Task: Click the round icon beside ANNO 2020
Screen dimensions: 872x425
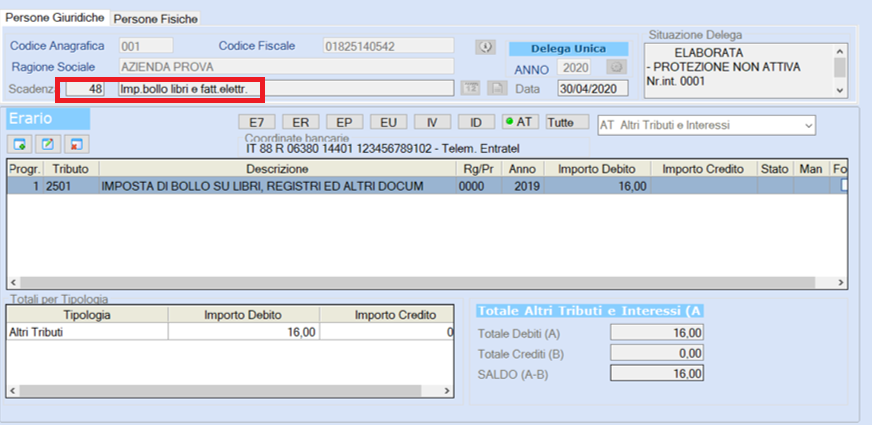Action: click(x=616, y=68)
